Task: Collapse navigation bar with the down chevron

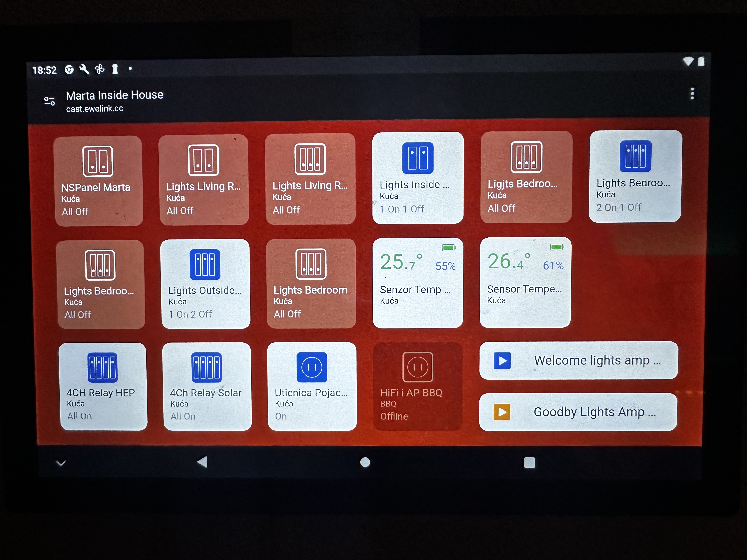Action: pyautogui.click(x=61, y=463)
